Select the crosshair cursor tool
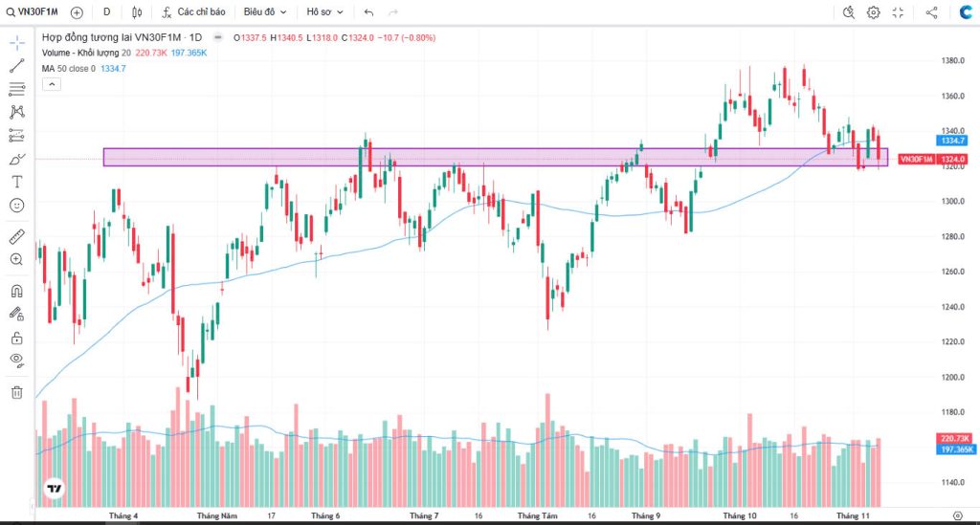The image size is (980, 525). (x=16, y=43)
